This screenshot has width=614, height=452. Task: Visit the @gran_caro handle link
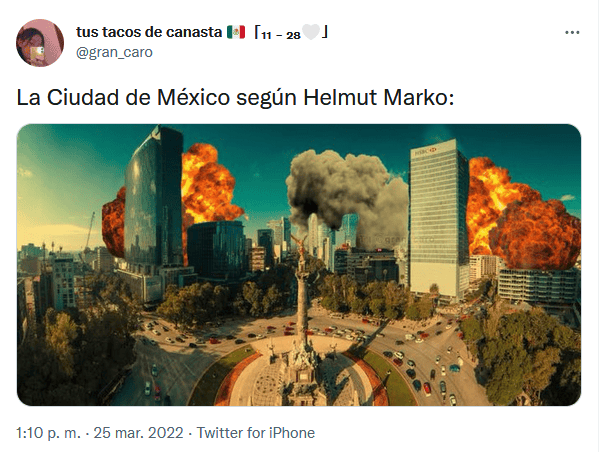(114, 52)
